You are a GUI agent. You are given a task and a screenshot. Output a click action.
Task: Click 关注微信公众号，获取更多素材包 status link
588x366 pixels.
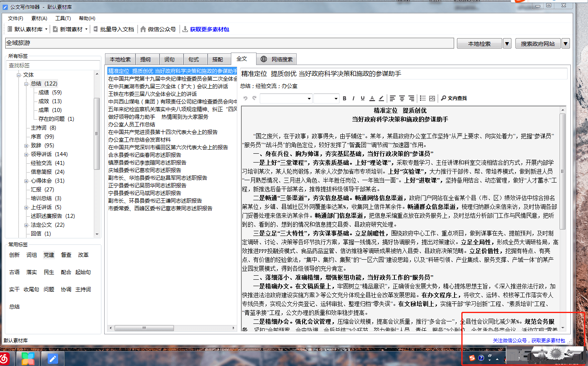529,340
